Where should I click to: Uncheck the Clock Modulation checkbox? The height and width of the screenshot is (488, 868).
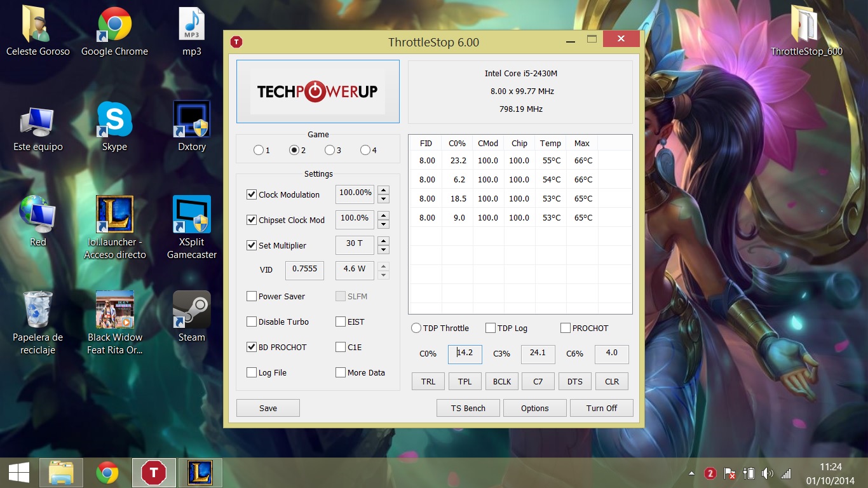click(x=252, y=194)
